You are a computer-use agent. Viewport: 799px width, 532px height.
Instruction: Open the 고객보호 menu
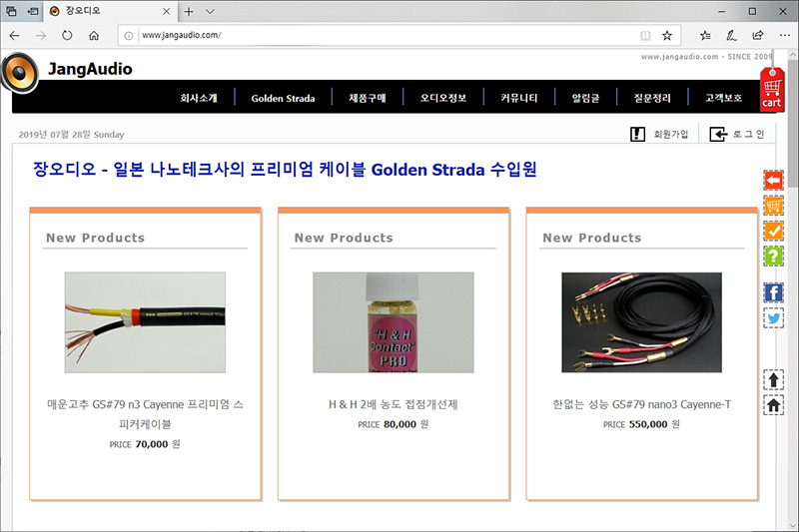(x=723, y=98)
